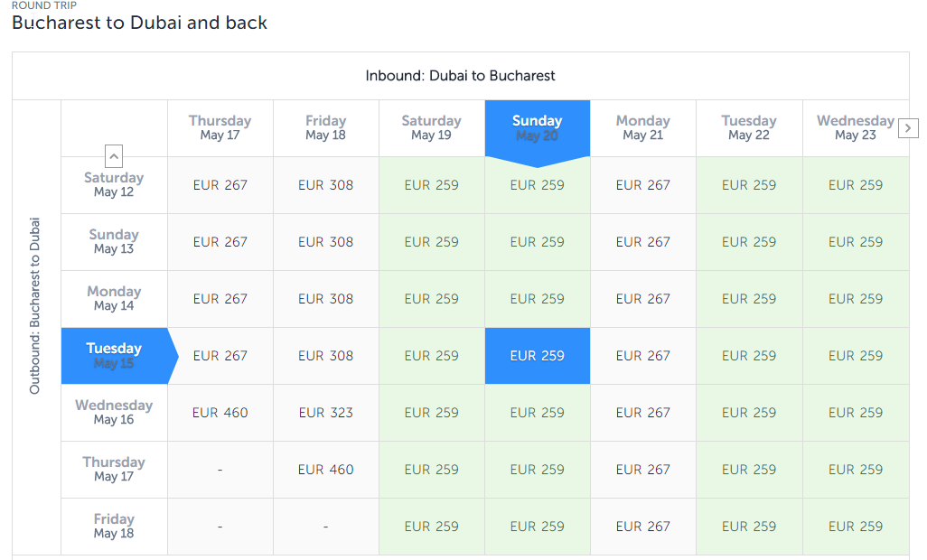Click the selected EUR 259 fare cell
Viewport: 927px width, 560px height.
(537, 356)
